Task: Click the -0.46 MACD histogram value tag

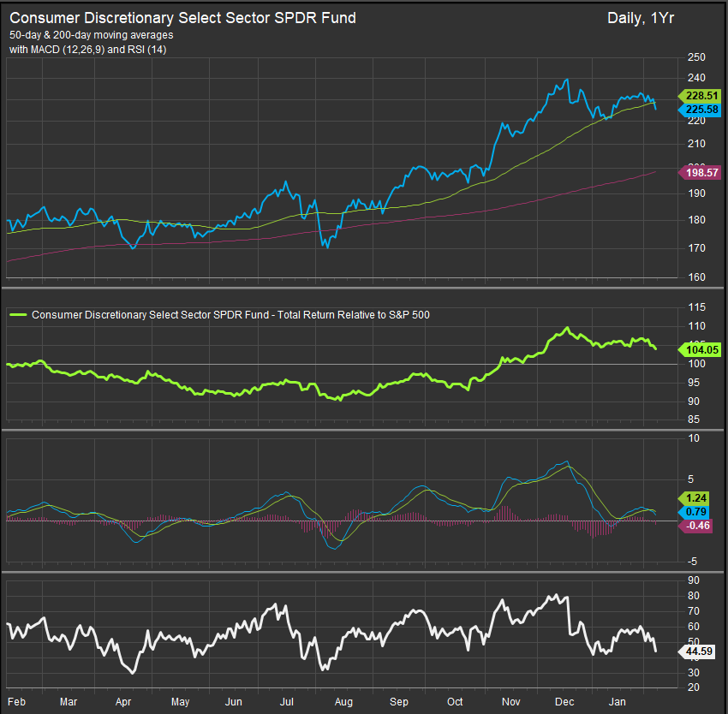Action: coord(696,526)
